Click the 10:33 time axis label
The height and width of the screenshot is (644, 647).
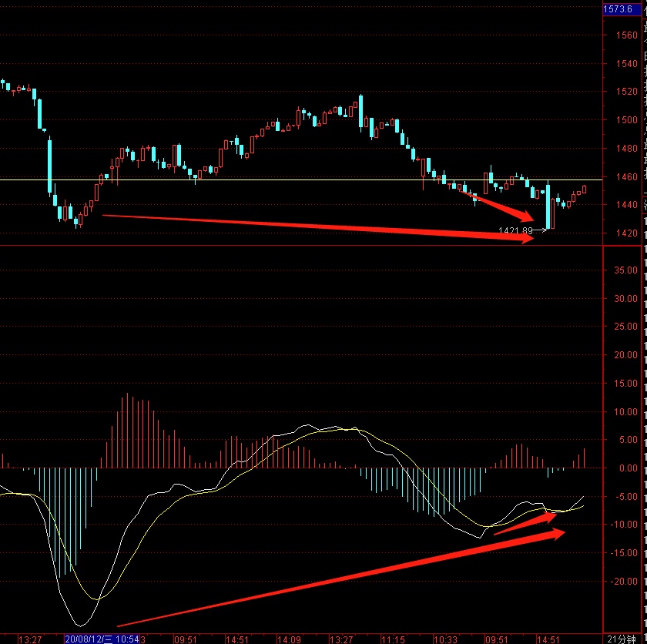pos(445,639)
